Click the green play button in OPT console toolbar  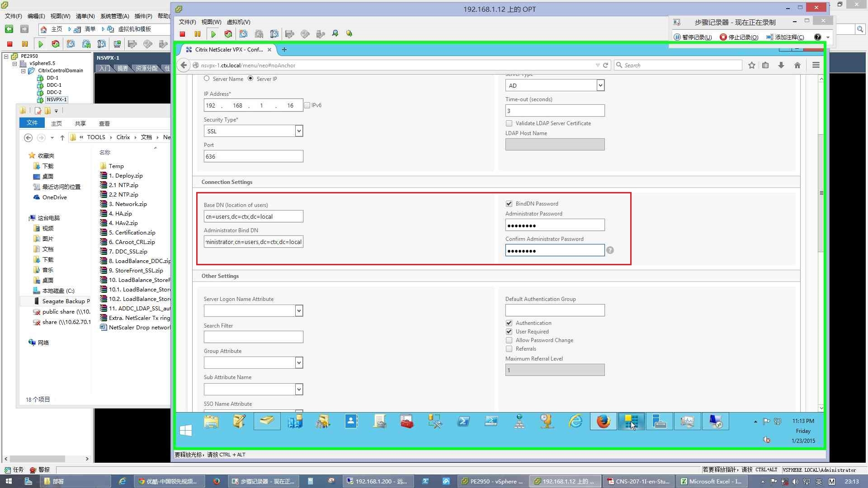(x=213, y=34)
